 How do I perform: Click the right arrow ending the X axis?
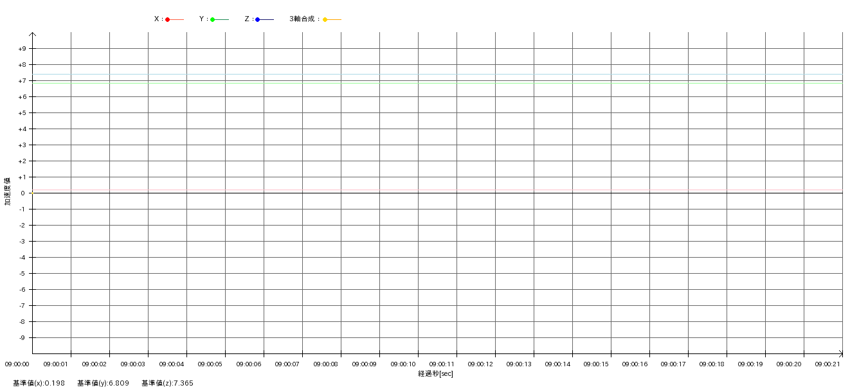point(840,353)
